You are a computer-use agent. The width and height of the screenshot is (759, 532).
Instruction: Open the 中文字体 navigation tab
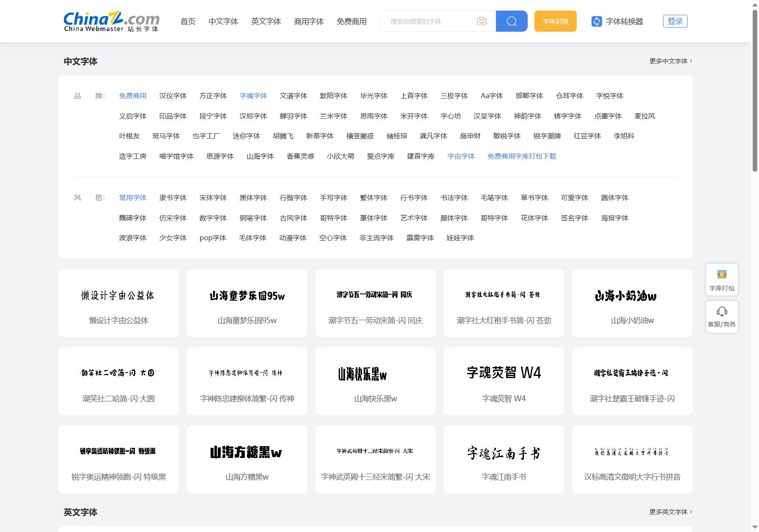pos(223,22)
